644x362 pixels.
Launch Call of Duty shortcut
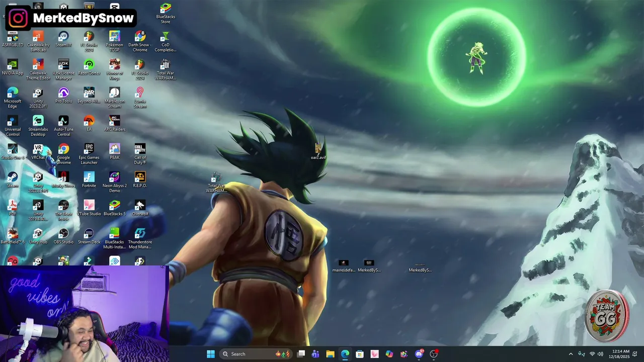point(140,154)
